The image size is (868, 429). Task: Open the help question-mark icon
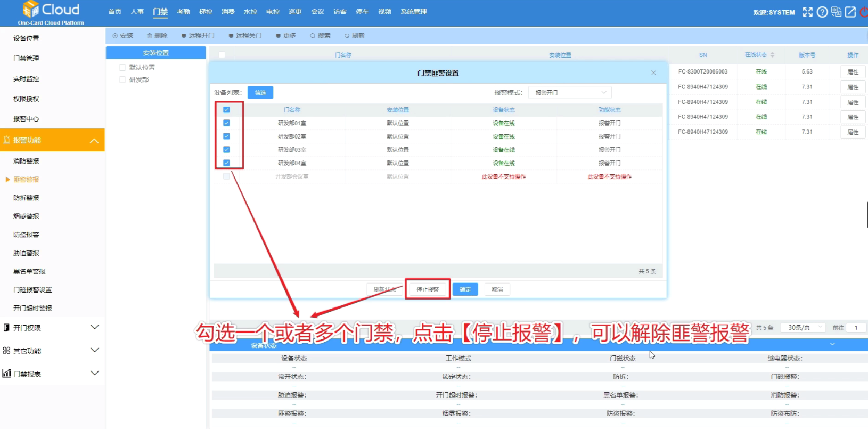pos(822,12)
